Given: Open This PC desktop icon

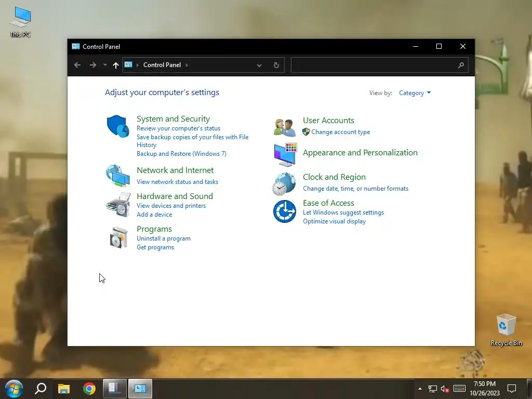Looking at the screenshot, I should [20, 22].
